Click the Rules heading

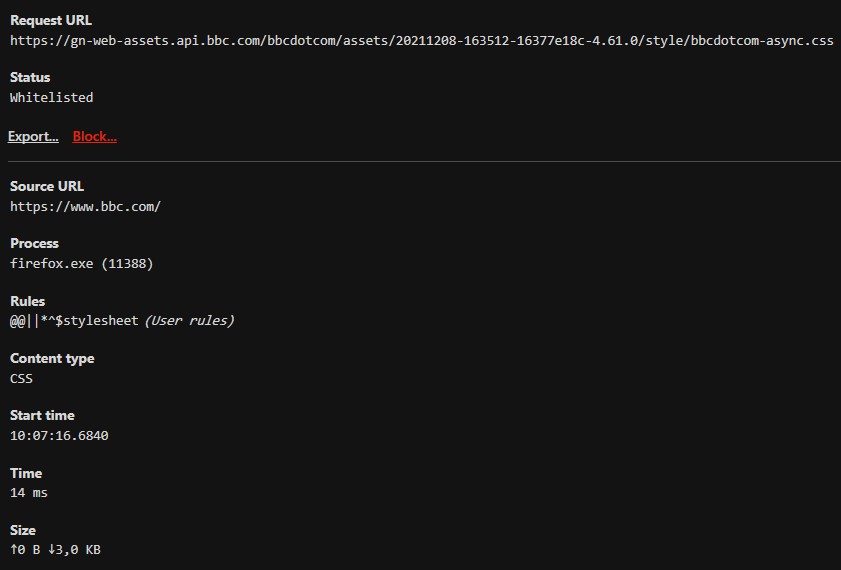(28, 301)
